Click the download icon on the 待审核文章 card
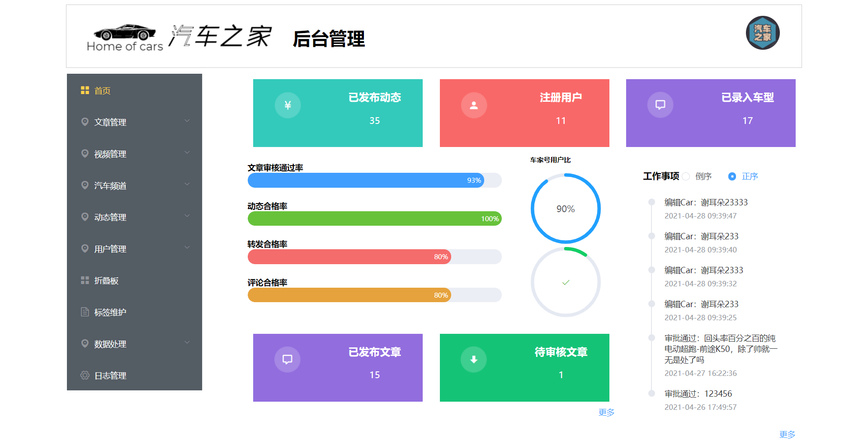The image size is (868, 446). click(474, 359)
